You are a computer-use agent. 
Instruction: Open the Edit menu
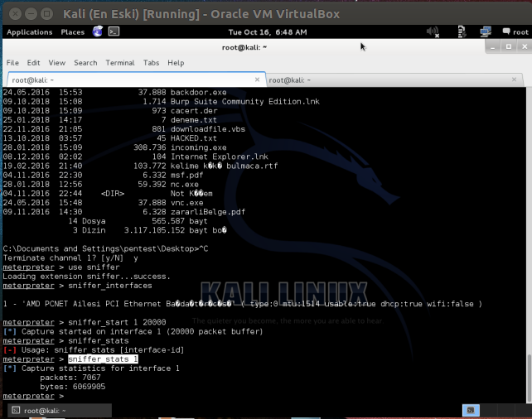34,63
